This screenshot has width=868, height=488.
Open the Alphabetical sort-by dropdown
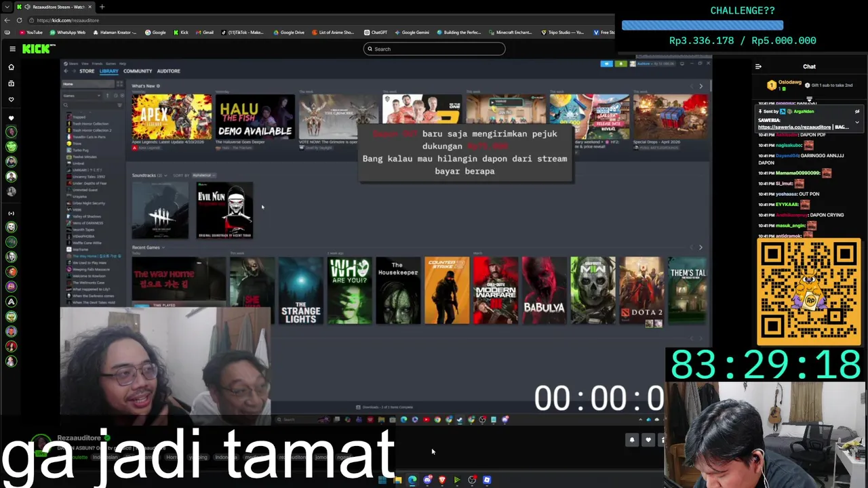pyautogui.click(x=203, y=176)
